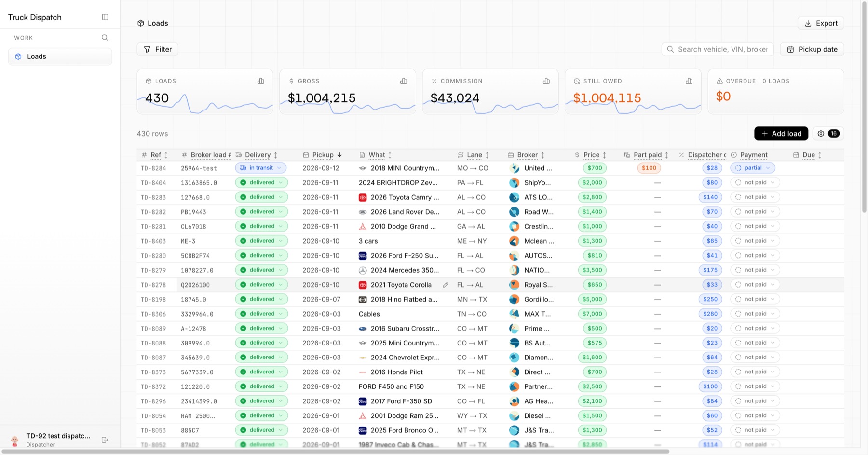
Task: Click ShipYo broker avatar icon
Action: click(x=515, y=183)
